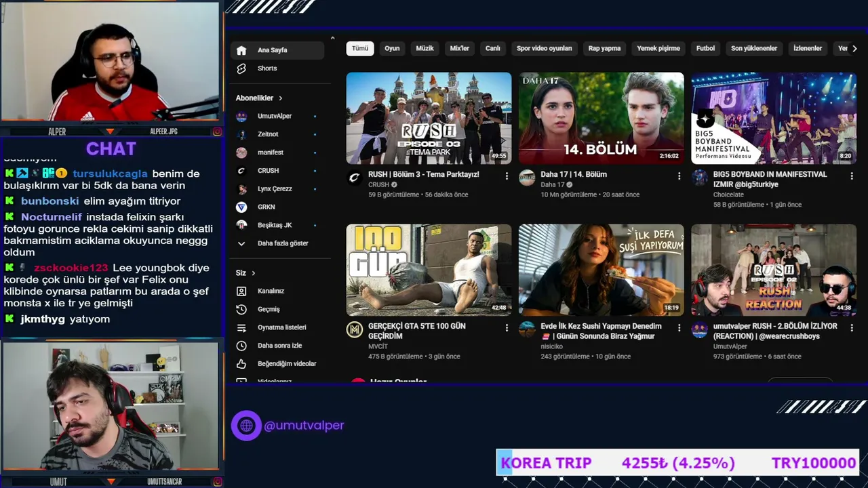Open UmutvAlper channel avatar in subscriptions
Viewport: 868px width, 488px height.
click(x=241, y=116)
